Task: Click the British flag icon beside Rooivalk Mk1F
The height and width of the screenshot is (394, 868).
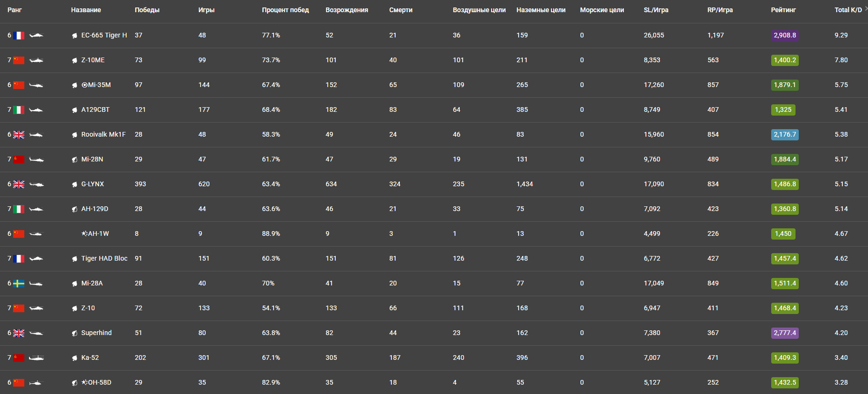Action: tap(19, 135)
